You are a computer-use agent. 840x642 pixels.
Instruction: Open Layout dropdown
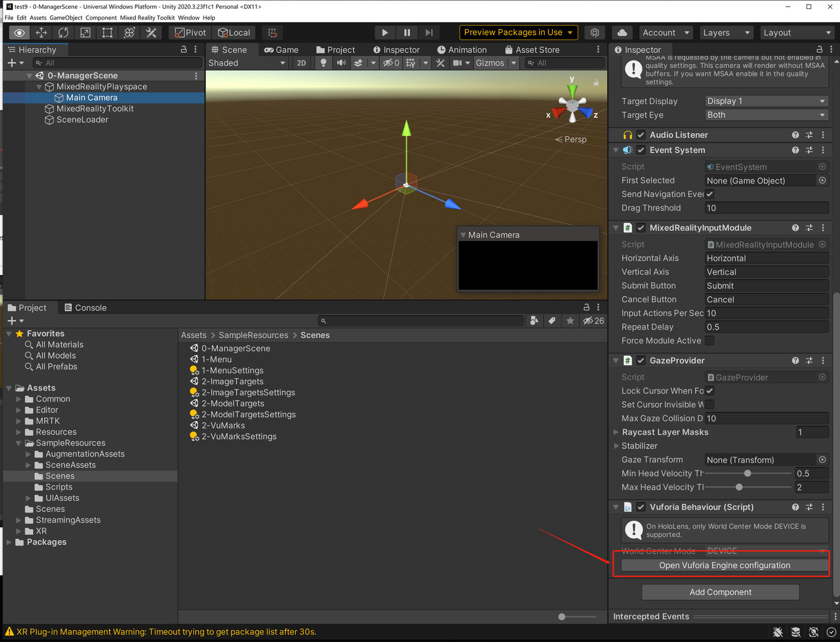(x=798, y=32)
